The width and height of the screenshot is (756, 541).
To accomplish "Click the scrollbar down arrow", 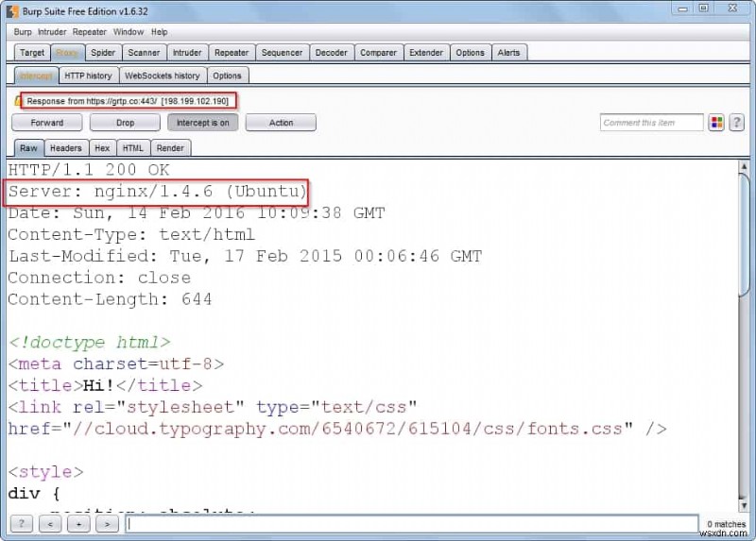I will point(744,506).
